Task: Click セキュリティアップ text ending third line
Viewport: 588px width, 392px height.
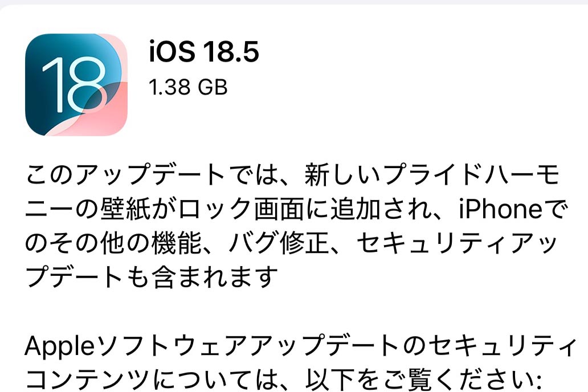Action: (x=457, y=243)
